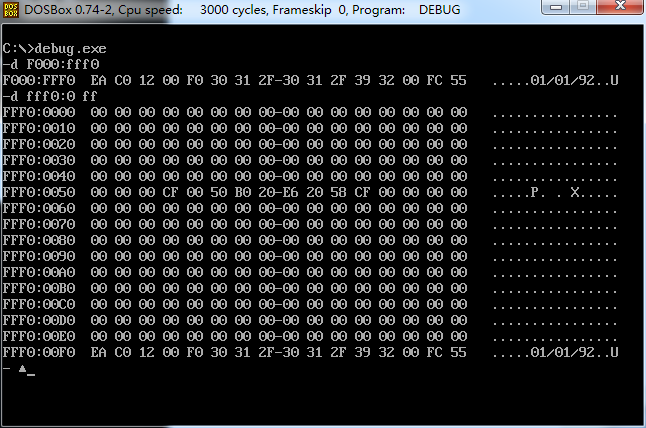646x428 pixels.
Task: Click the '55' byte in the FFF0:00F0 row
Action: coord(459,353)
